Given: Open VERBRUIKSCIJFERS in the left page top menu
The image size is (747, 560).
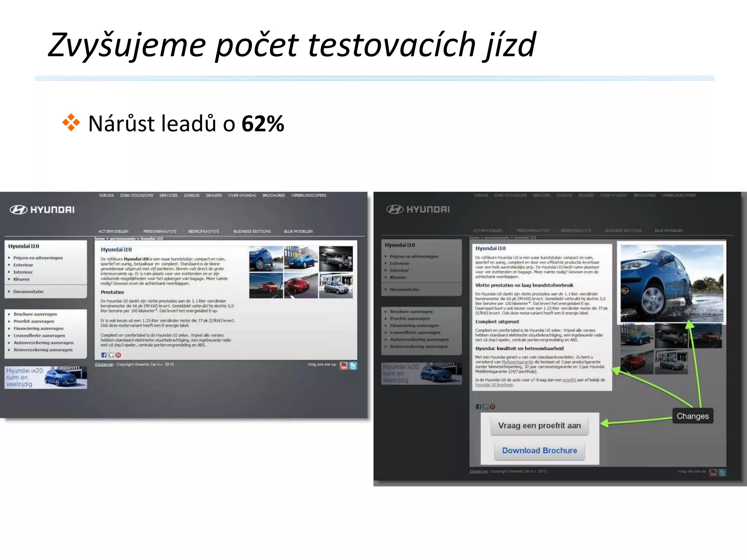Looking at the screenshot, I should click(309, 195).
